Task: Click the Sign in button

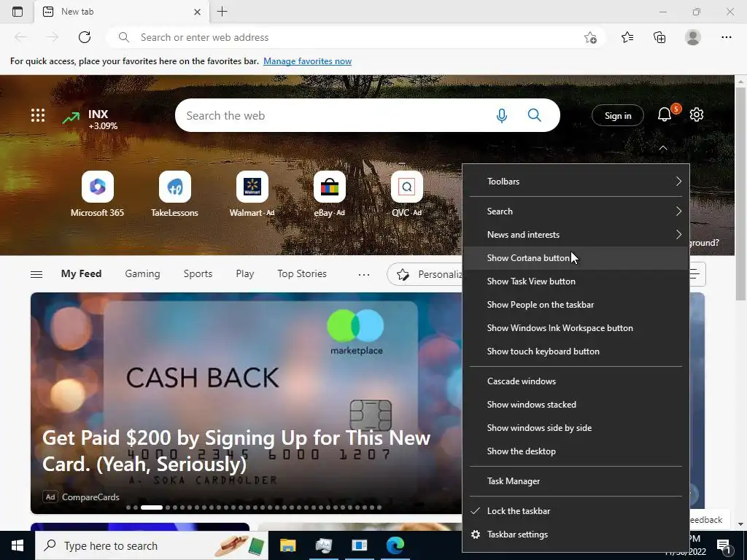Action: coord(617,115)
